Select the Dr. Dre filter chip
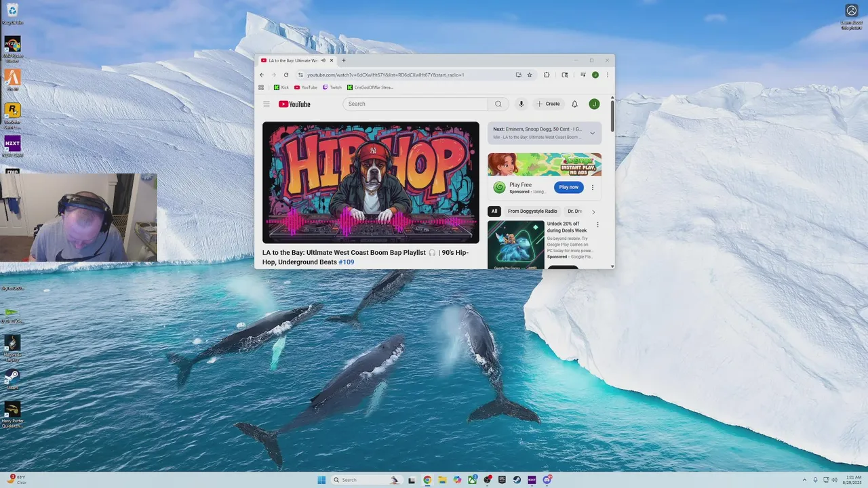Image resolution: width=868 pixels, height=488 pixels. (x=574, y=211)
